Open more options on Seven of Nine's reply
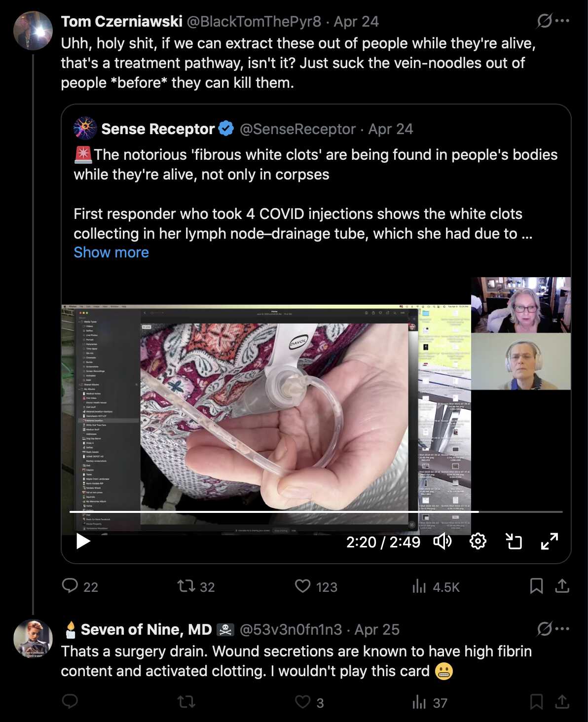 (562, 629)
